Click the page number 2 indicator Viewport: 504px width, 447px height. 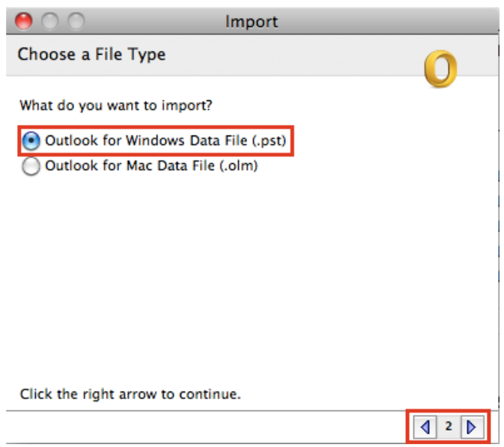tap(449, 427)
